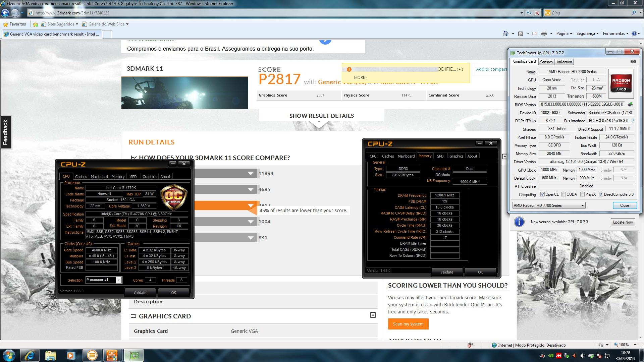Expand the 831 score comparison row

click(251, 238)
